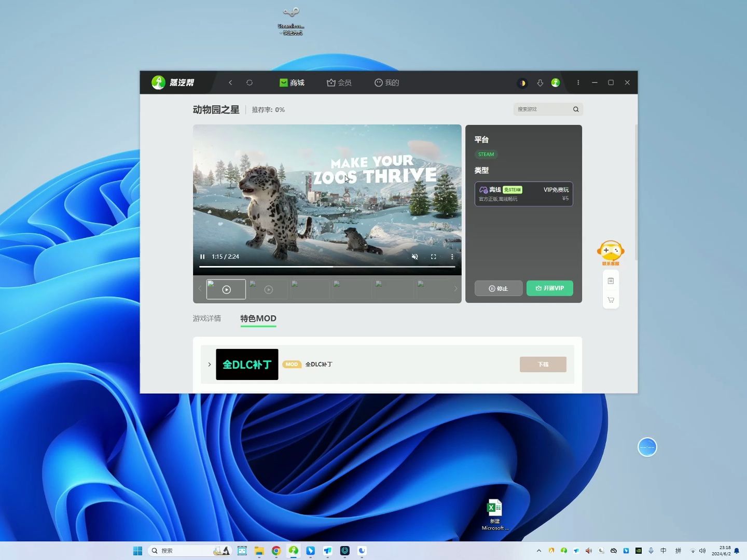Screen dimensions: 747x560
Task: Open the clipboard list side icon
Action: point(611,281)
